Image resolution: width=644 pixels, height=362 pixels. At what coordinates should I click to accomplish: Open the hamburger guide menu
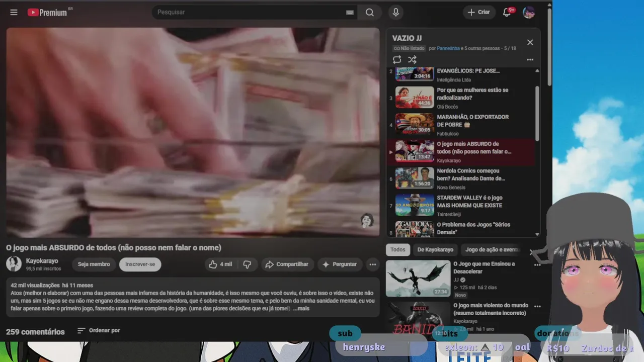click(14, 12)
